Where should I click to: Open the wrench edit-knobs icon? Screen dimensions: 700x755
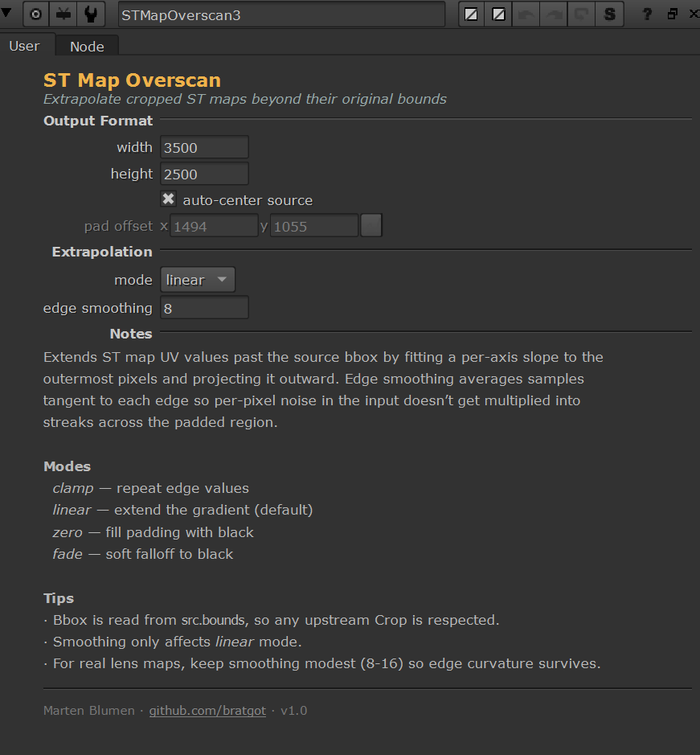[92, 14]
